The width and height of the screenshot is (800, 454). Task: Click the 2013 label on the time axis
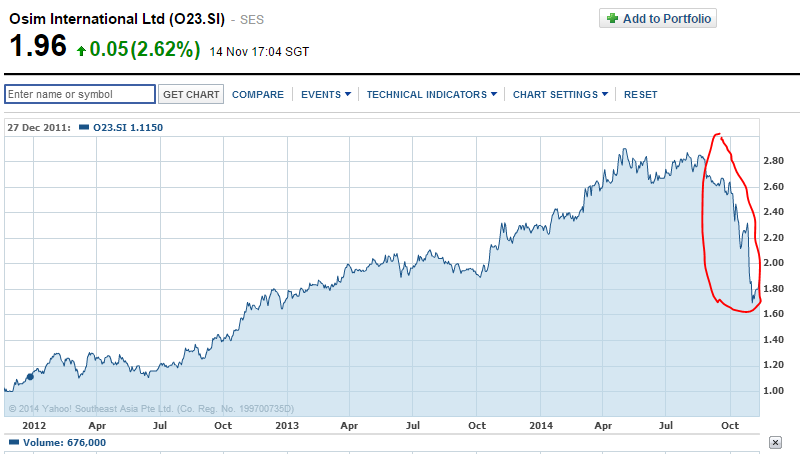(x=287, y=425)
